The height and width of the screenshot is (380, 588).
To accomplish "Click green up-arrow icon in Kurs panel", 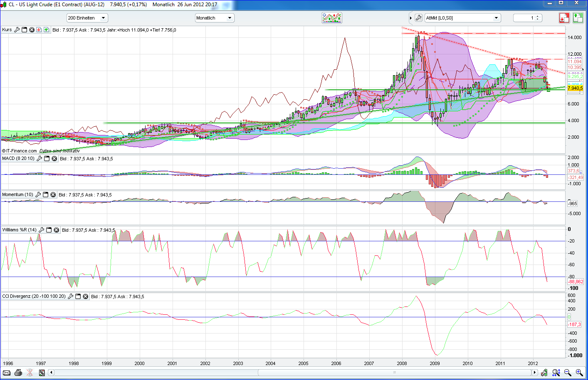I will click(46, 30).
